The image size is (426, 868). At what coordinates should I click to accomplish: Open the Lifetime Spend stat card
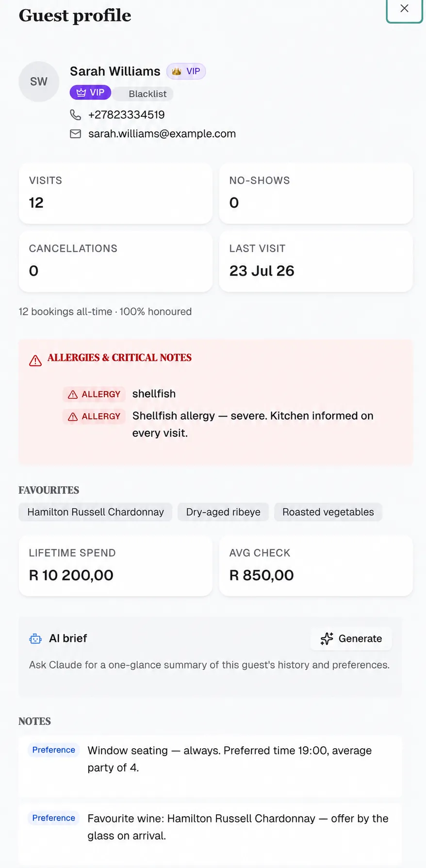115,566
